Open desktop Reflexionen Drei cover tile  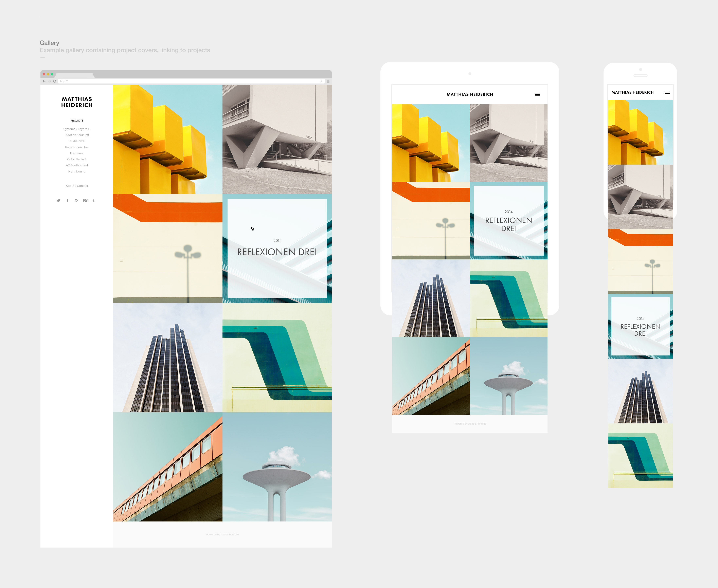(277, 248)
